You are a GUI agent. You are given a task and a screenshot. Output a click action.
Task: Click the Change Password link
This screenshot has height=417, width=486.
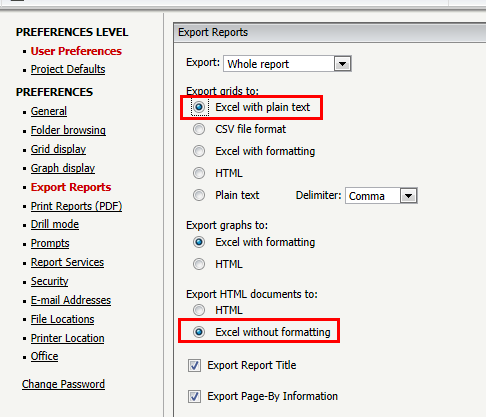click(x=63, y=384)
